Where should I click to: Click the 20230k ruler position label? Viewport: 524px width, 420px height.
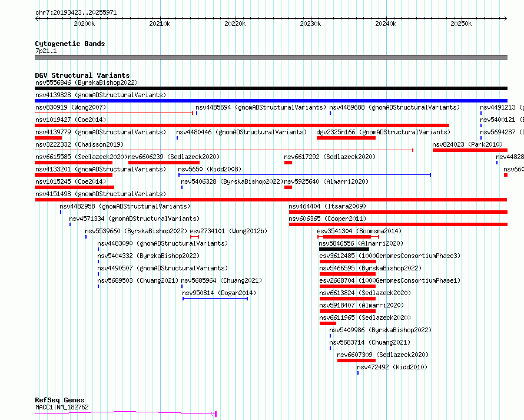tap(310, 24)
